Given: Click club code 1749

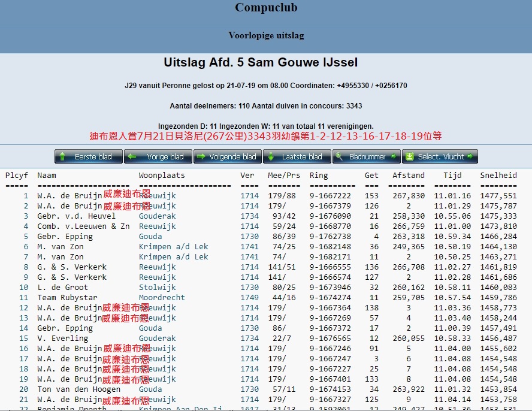Looking at the screenshot, I should (x=249, y=298).
